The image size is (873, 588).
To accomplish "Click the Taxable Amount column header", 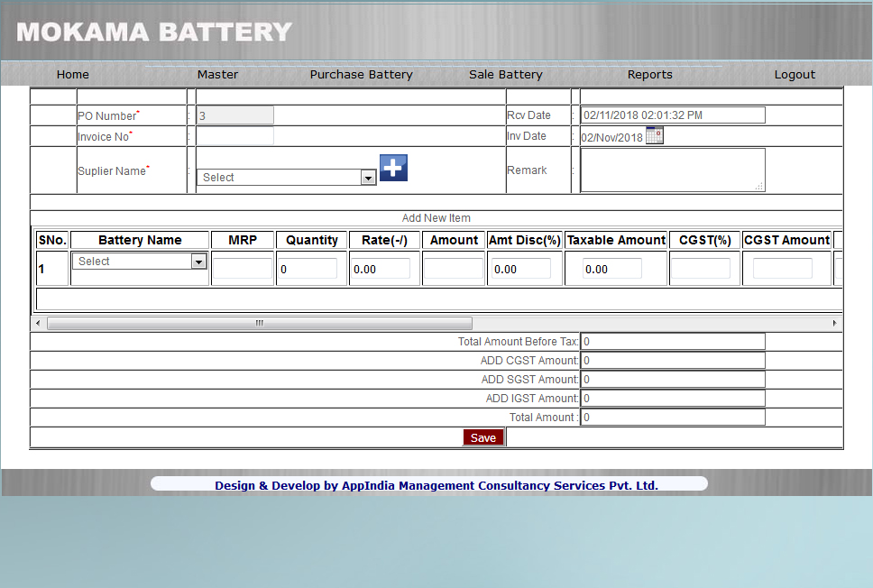I will point(616,240).
